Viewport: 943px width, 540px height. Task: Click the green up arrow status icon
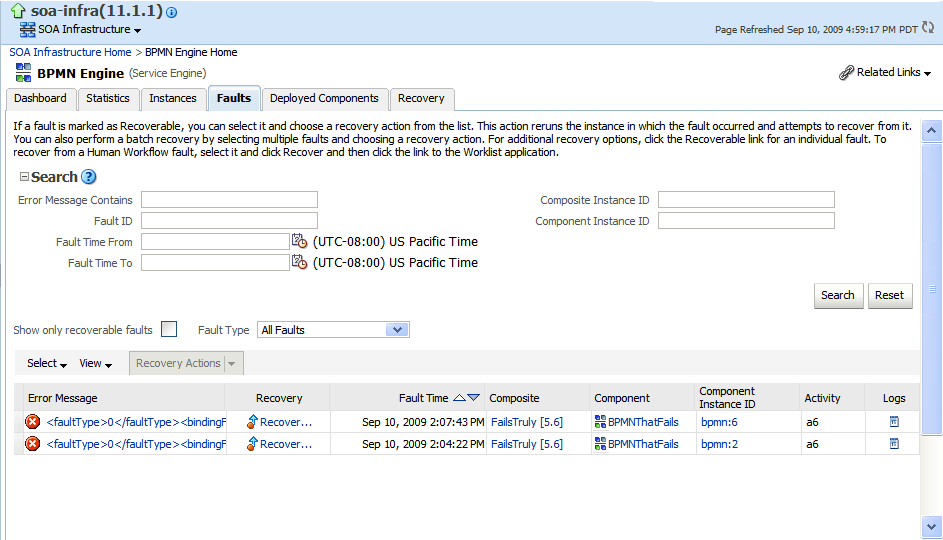18,10
